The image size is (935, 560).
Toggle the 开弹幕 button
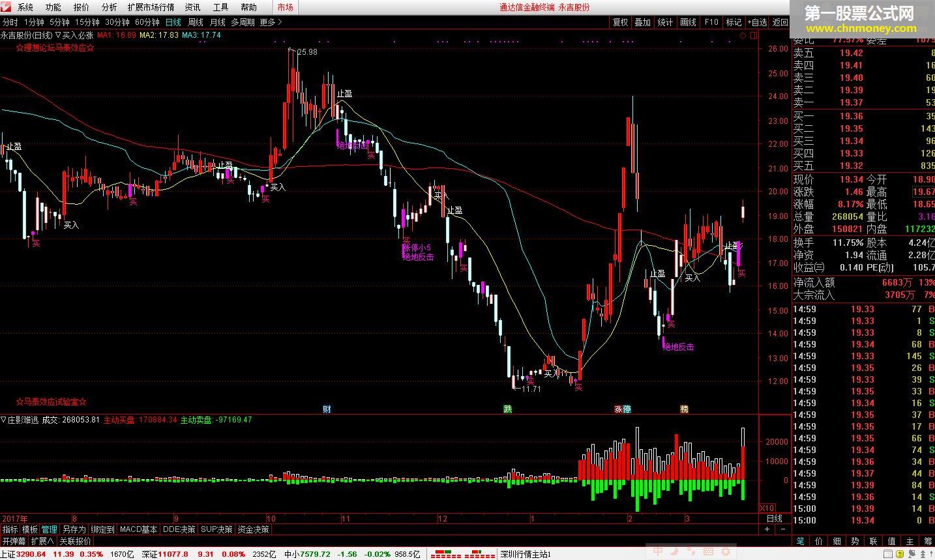[14, 541]
